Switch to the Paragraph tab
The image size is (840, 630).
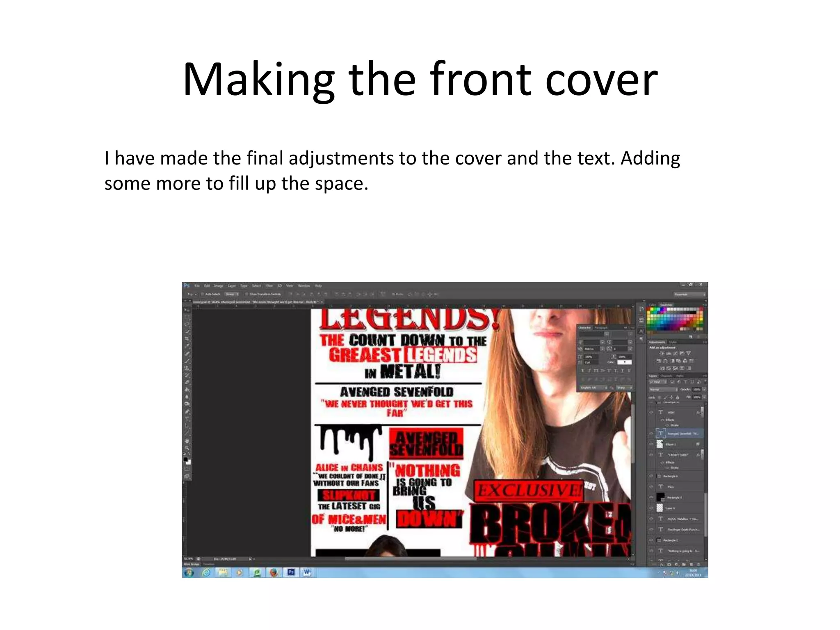pos(601,328)
